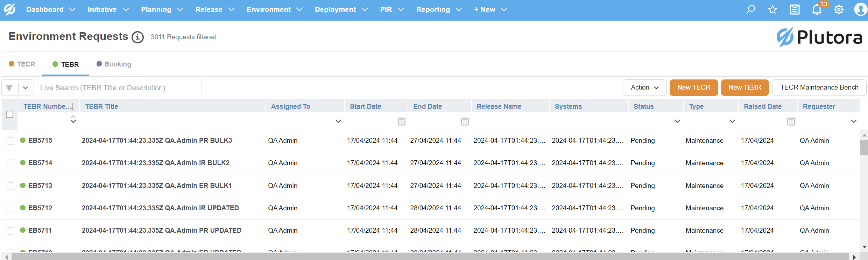Open TECR Maintenance Bench

coord(819,87)
